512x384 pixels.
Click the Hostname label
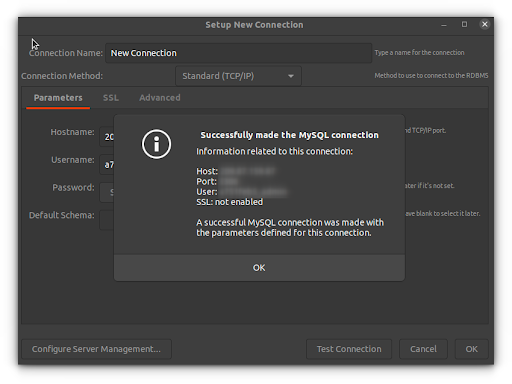coord(72,132)
